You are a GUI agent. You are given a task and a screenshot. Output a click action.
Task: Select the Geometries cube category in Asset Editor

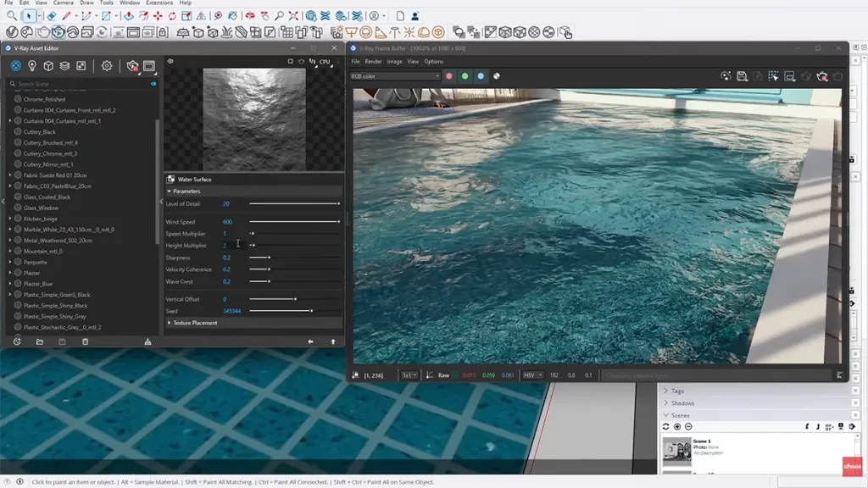48,65
